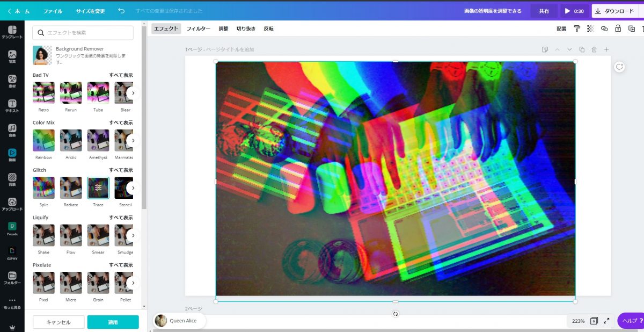Screen dimensions: 644x332
Task: Open the ファイル (File) menu
Action: coord(53,11)
